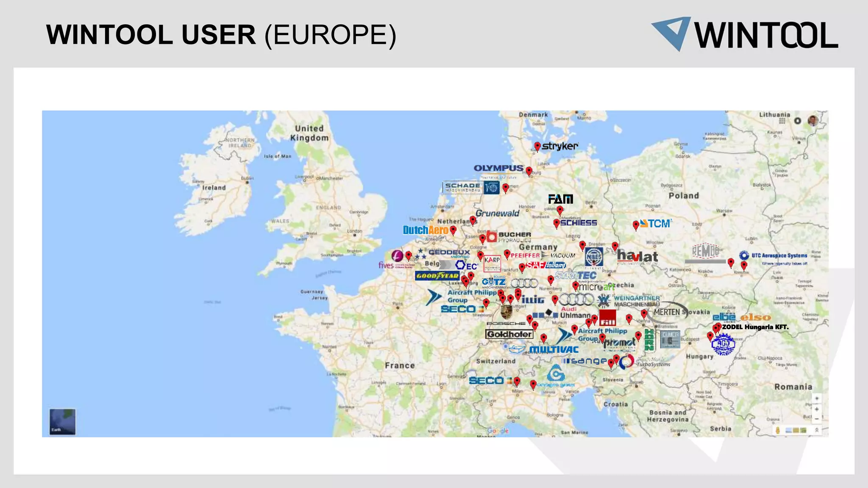This screenshot has width=868, height=488.
Task: Select the pin left of SAF Holland
Action: pos(522,268)
